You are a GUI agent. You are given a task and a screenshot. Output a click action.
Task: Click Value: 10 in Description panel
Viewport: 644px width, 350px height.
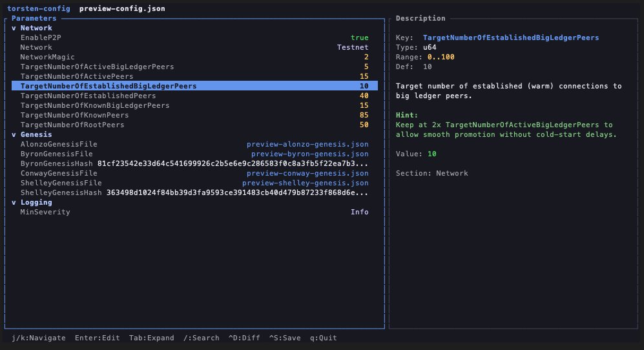(416, 154)
